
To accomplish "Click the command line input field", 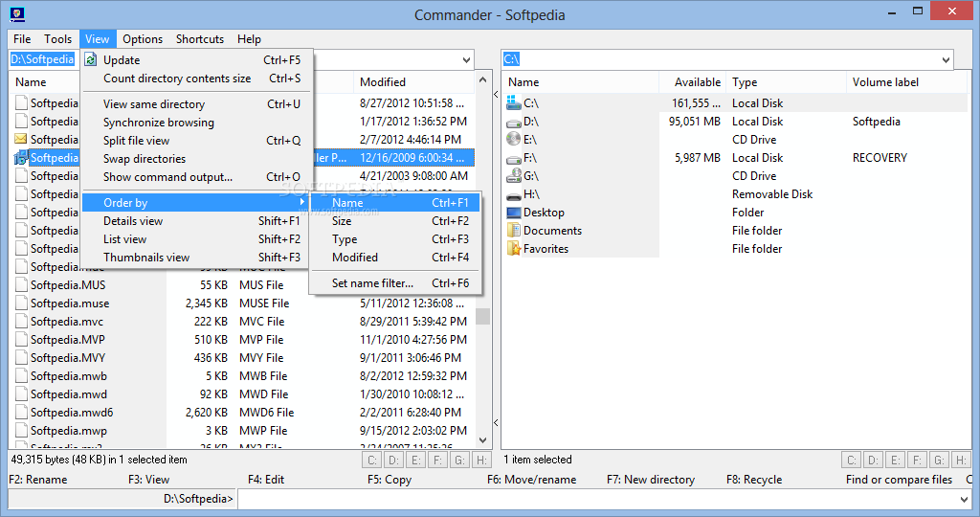I will coord(597,499).
